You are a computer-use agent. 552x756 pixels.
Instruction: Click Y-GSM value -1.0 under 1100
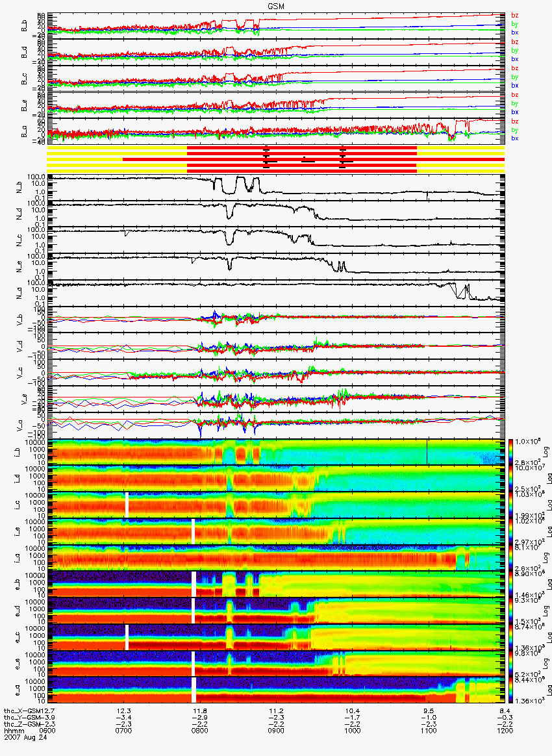coord(429,718)
